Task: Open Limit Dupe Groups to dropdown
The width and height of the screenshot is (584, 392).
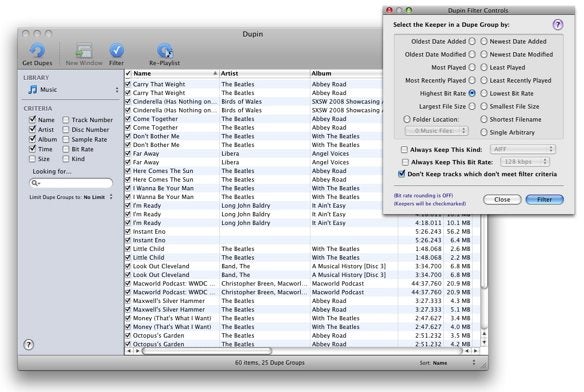Action: (x=111, y=197)
